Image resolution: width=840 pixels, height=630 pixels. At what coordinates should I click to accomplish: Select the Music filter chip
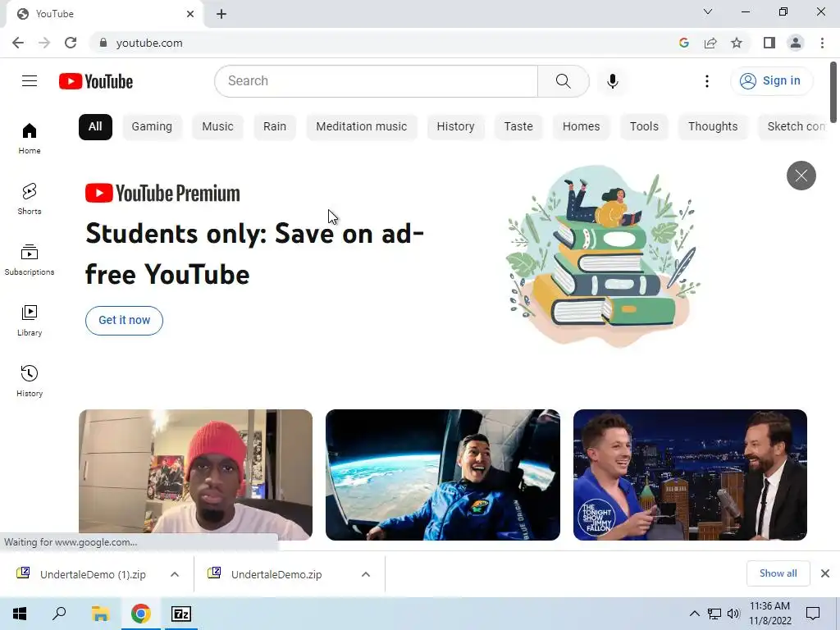pos(217,127)
